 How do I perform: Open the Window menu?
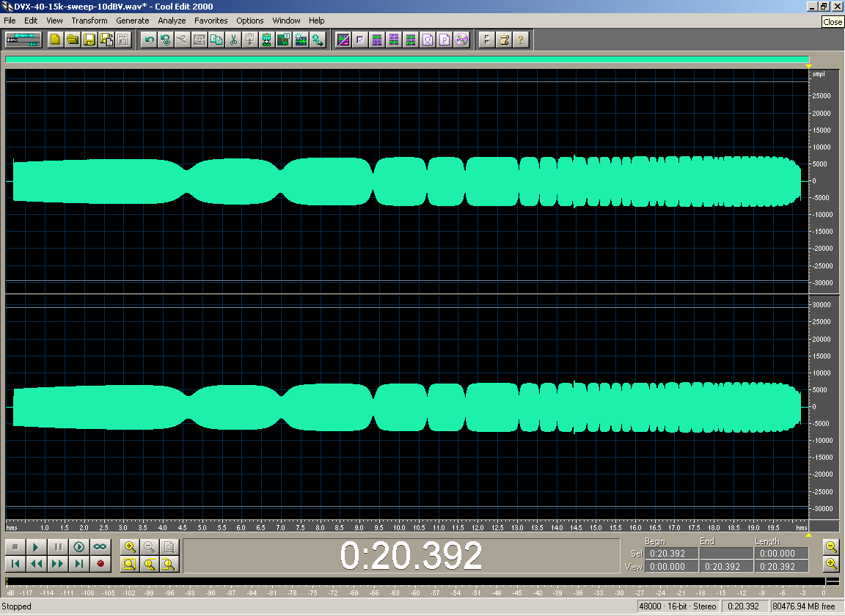286,21
